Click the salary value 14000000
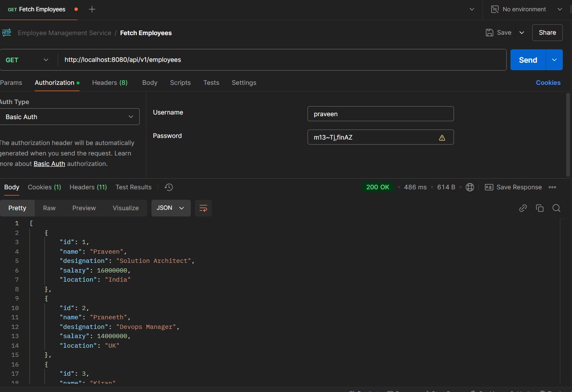572x392 pixels. tap(112, 336)
